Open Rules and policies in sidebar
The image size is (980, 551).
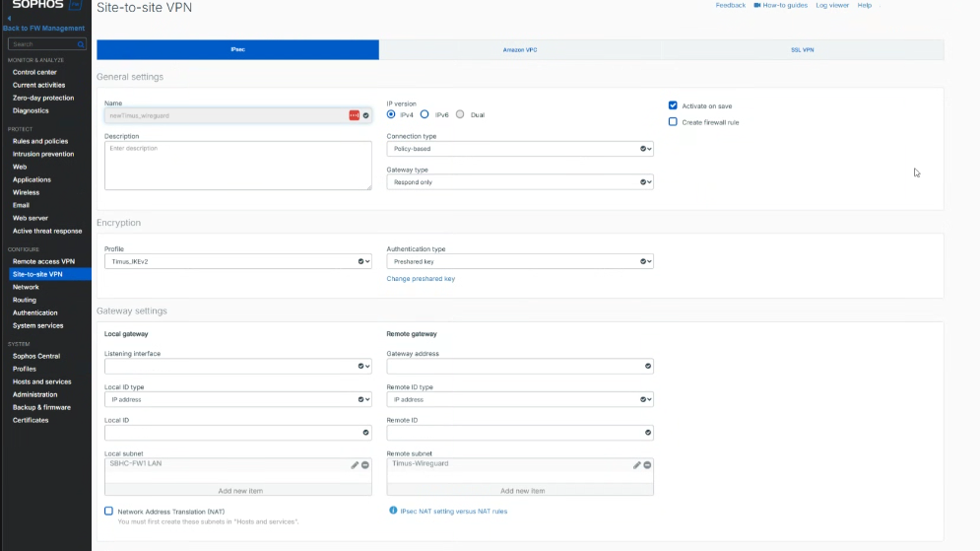click(40, 141)
